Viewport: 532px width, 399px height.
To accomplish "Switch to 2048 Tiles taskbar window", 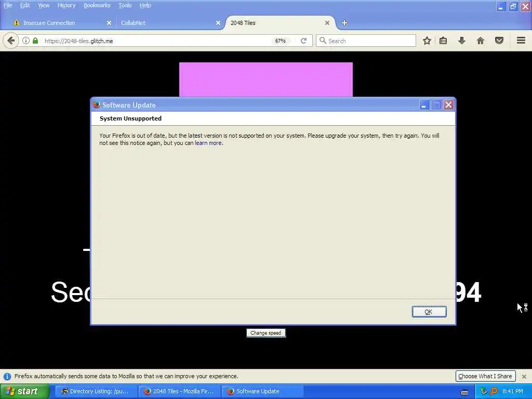I will pyautogui.click(x=180, y=391).
